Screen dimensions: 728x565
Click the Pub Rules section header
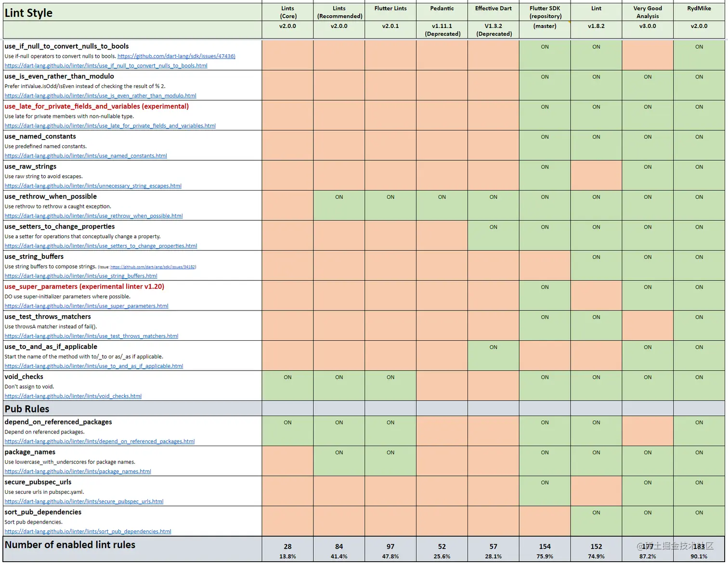pos(27,409)
